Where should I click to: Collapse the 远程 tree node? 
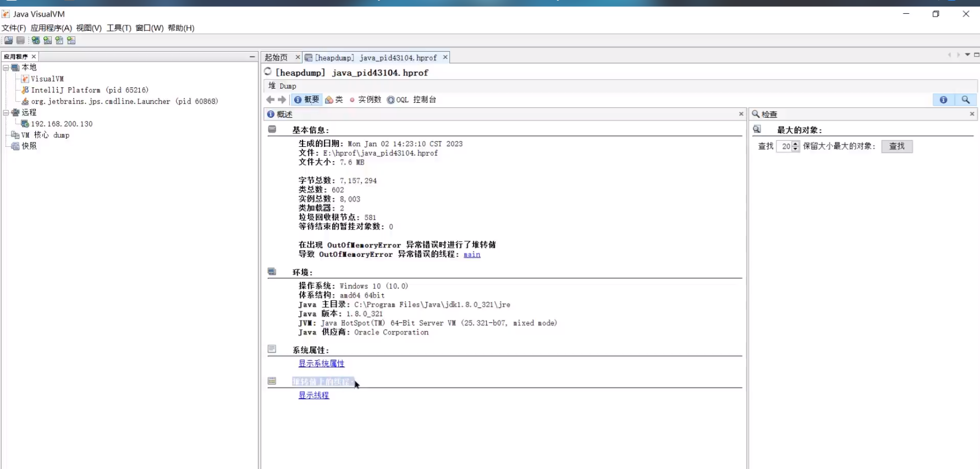pyautogui.click(x=6, y=113)
